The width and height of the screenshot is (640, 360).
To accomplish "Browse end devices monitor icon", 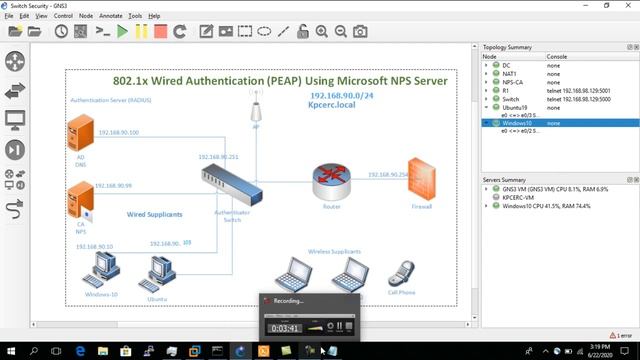I will (15, 120).
